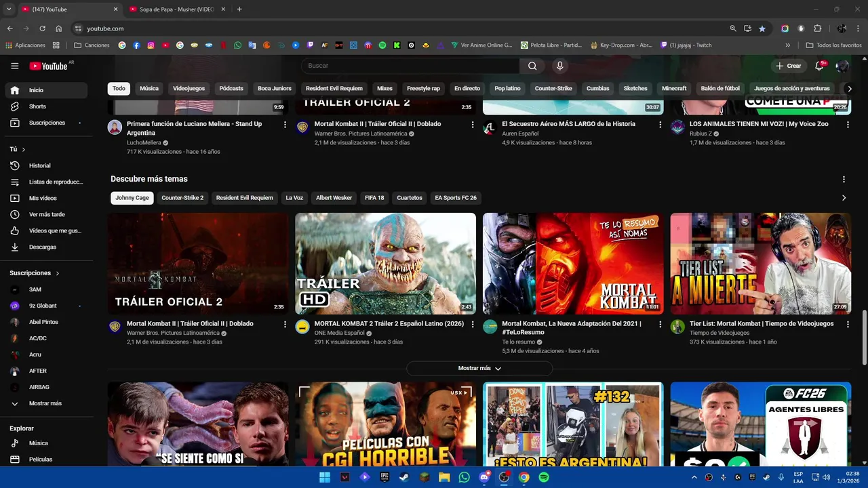Click the Buscar search field
The height and width of the screenshot is (488, 868).
click(410, 66)
